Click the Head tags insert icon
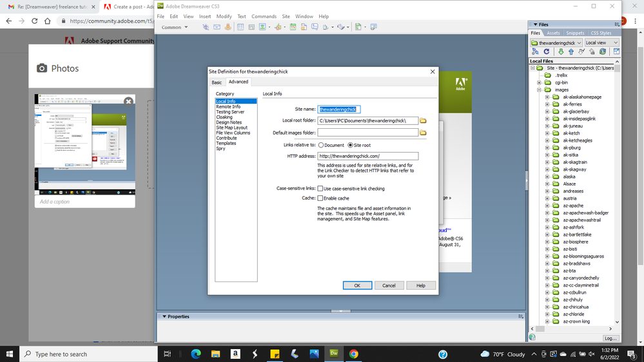Image resolution: width=644 pixels, height=362 pixels. (x=326, y=27)
